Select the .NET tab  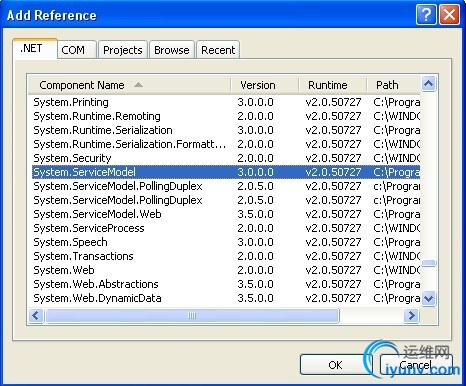point(35,49)
